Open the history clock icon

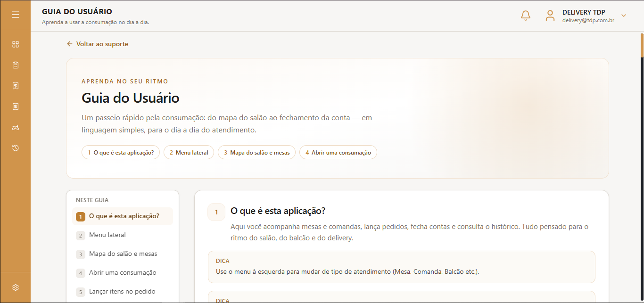tap(16, 148)
